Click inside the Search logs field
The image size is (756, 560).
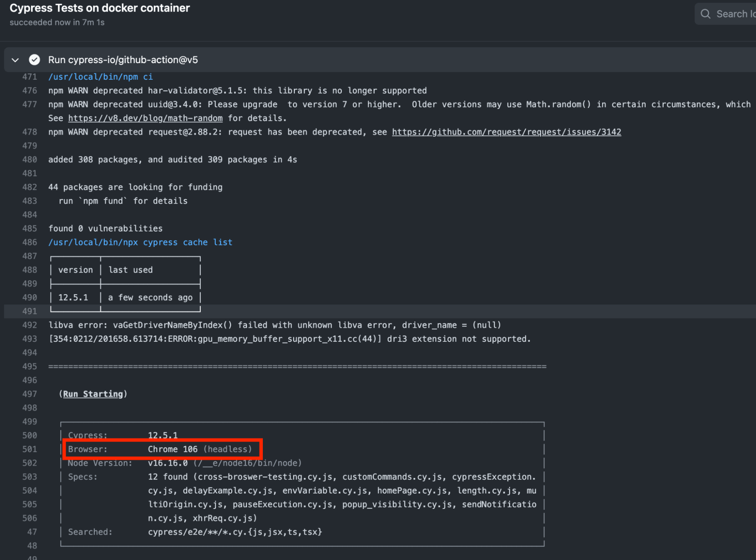point(734,14)
